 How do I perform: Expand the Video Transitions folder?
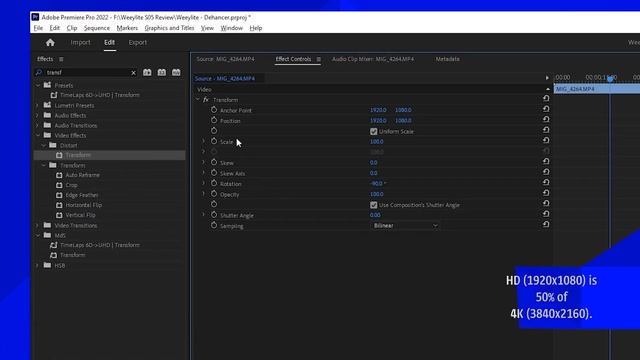click(38, 225)
